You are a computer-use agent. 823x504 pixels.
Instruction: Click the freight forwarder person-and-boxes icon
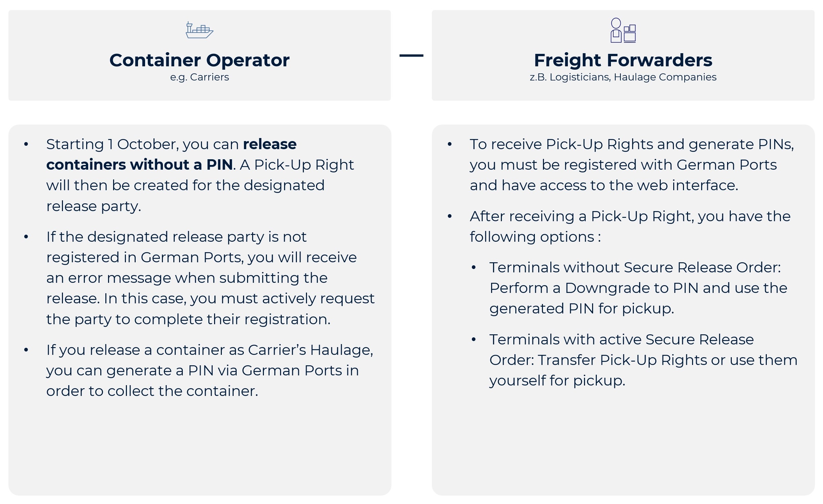click(623, 31)
